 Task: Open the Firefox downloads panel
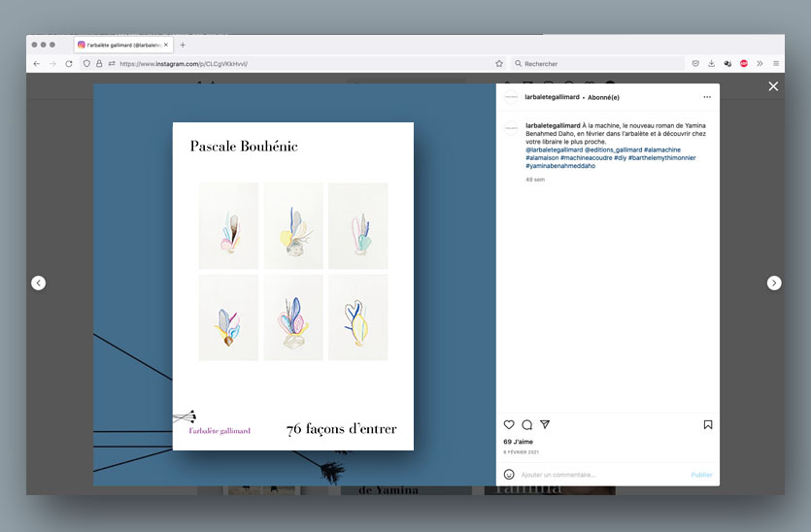(x=711, y=63)
